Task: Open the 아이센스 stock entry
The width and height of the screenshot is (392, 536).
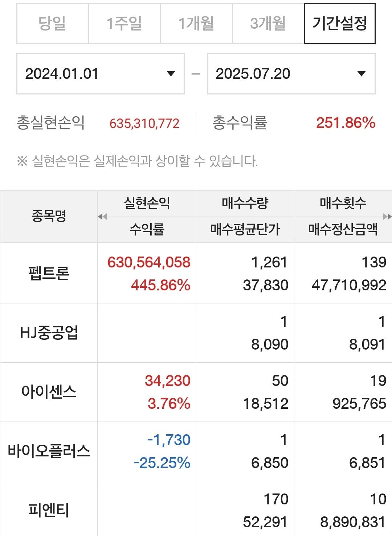Action: point(196,392)
